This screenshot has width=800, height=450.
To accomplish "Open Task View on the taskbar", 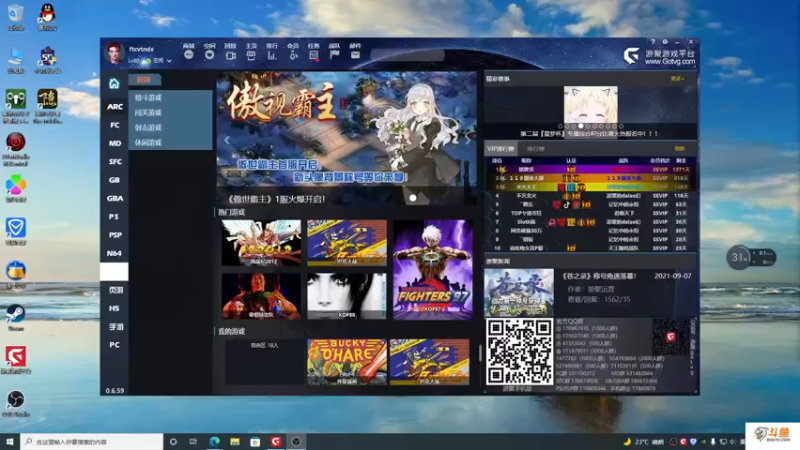I will [193, 442].
